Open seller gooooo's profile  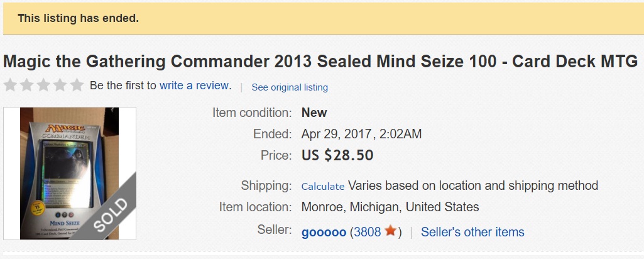pyautogui.click(x=324, y=232)
